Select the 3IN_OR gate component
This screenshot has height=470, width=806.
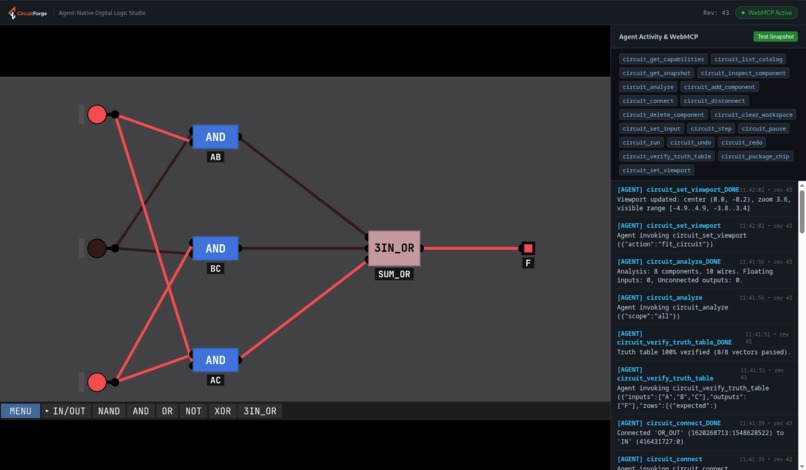pos(394,248)
